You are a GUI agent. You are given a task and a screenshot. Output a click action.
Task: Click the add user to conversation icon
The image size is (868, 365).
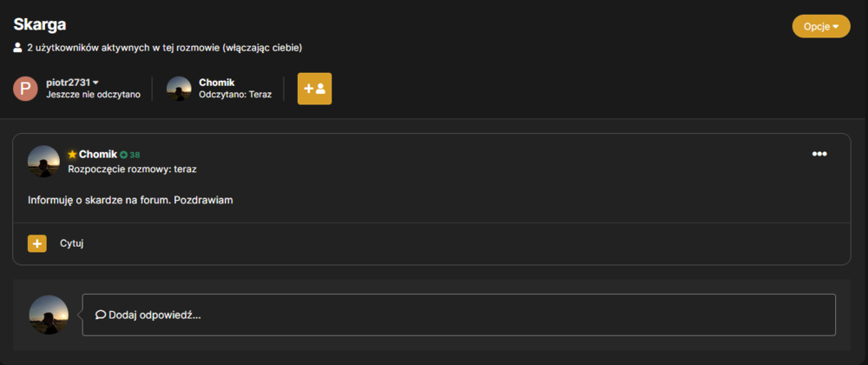coord(314,89)
